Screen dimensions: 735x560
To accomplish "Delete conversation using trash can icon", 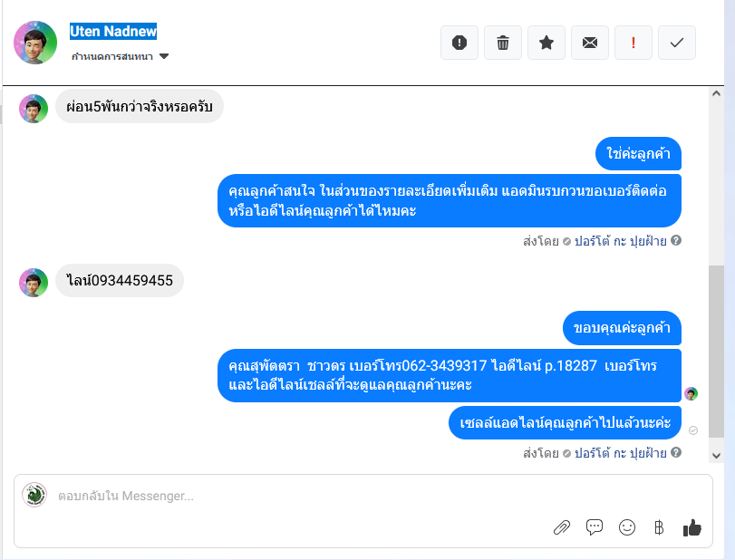I will click(502, 43).
